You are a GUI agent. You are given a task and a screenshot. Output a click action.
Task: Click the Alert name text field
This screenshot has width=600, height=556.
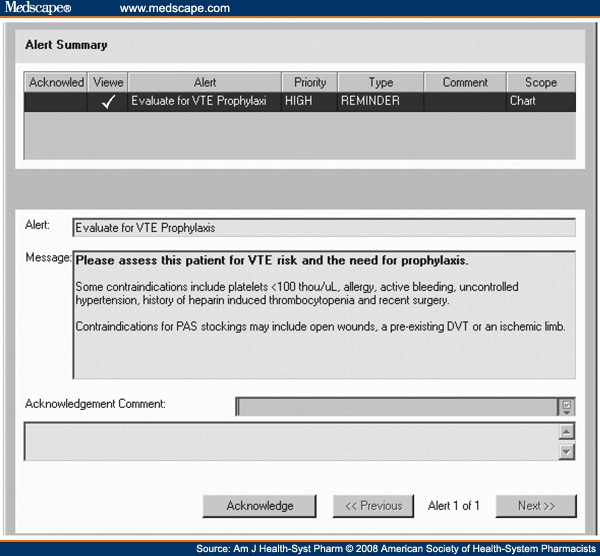324,227
